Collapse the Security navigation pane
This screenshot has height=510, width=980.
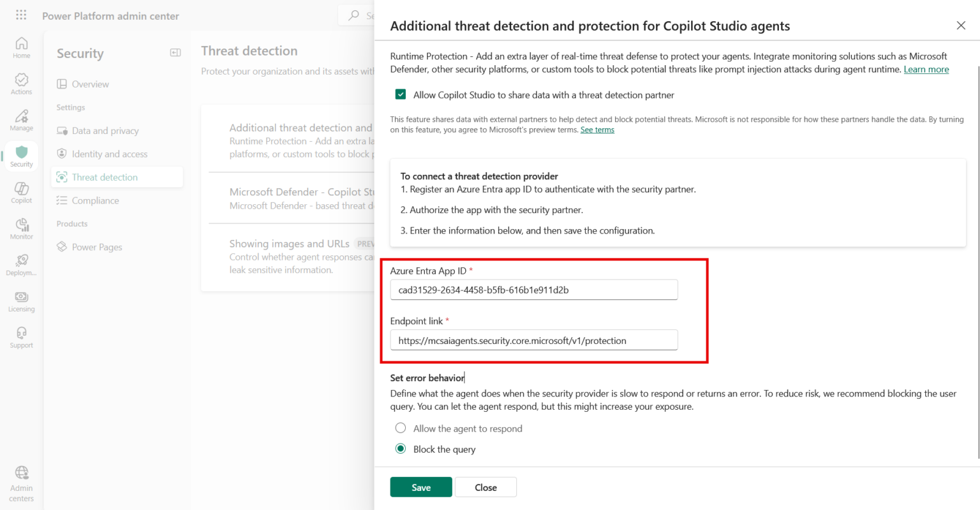click(175, 53)
